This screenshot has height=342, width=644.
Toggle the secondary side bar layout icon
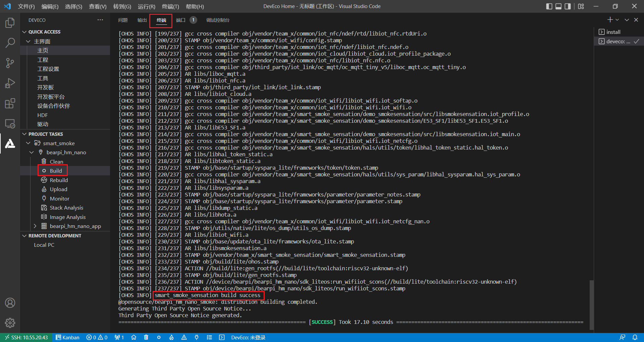(568, 6)
